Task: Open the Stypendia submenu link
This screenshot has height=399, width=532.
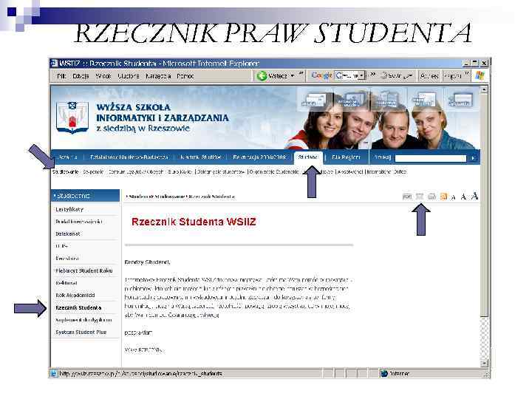Action: [x=93, y=172]
